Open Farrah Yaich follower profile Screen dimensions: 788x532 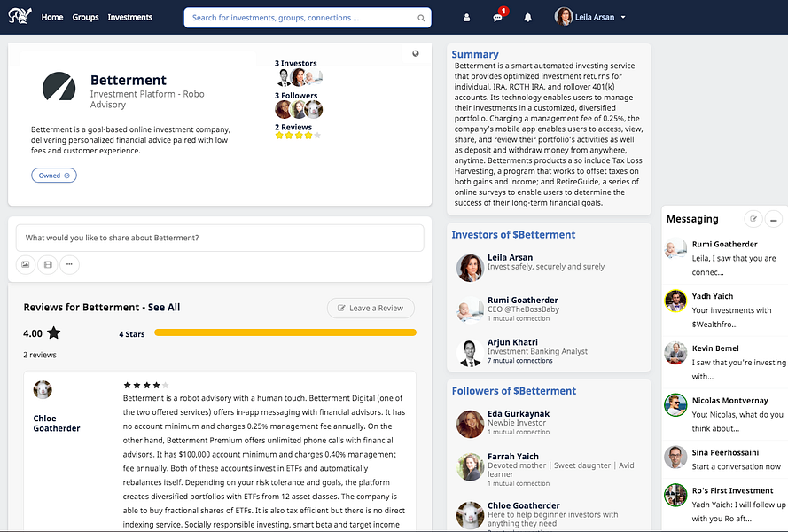[x=513, y=457]
